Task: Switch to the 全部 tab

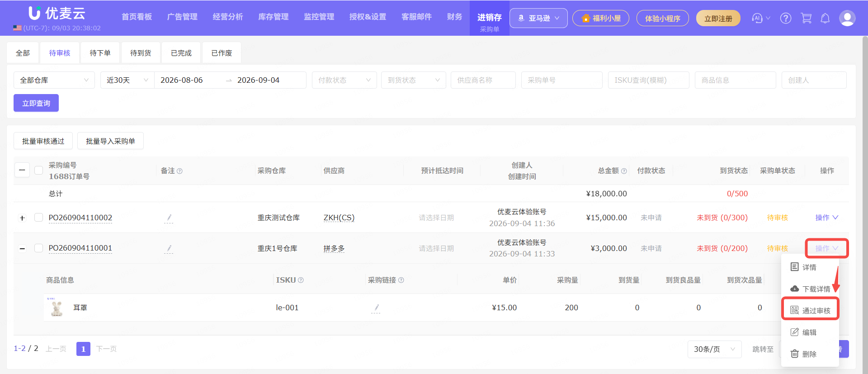Action: [x=23, y=53]
